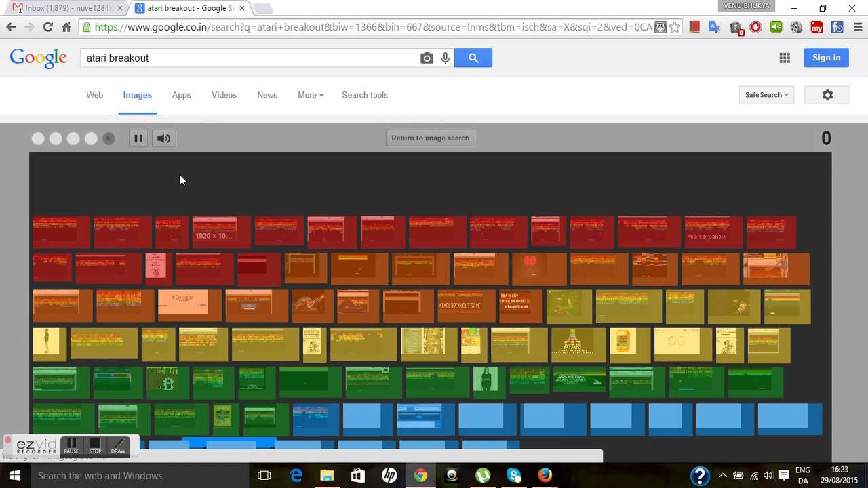Click the ENG DA language indicator
The image size is (868, 488).
[x=802, y=476]
